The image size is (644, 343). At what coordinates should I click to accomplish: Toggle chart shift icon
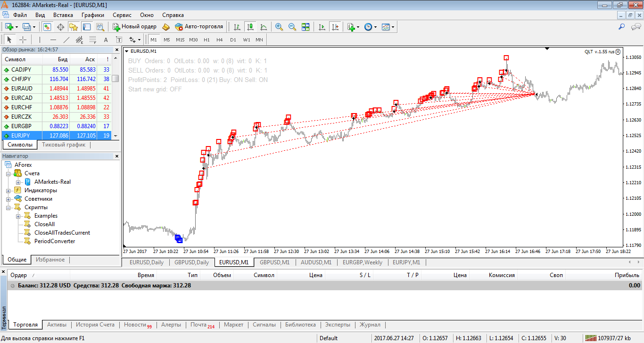point(335,27)
